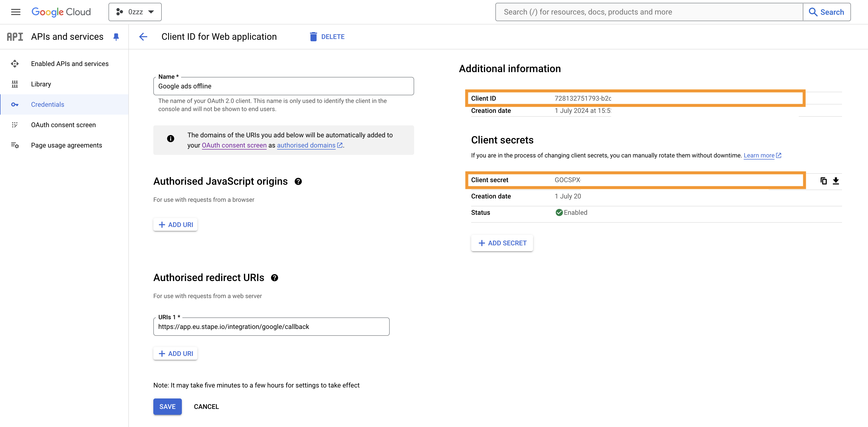Open Enabled APIs and services via sidebar icon

[15, 63]
